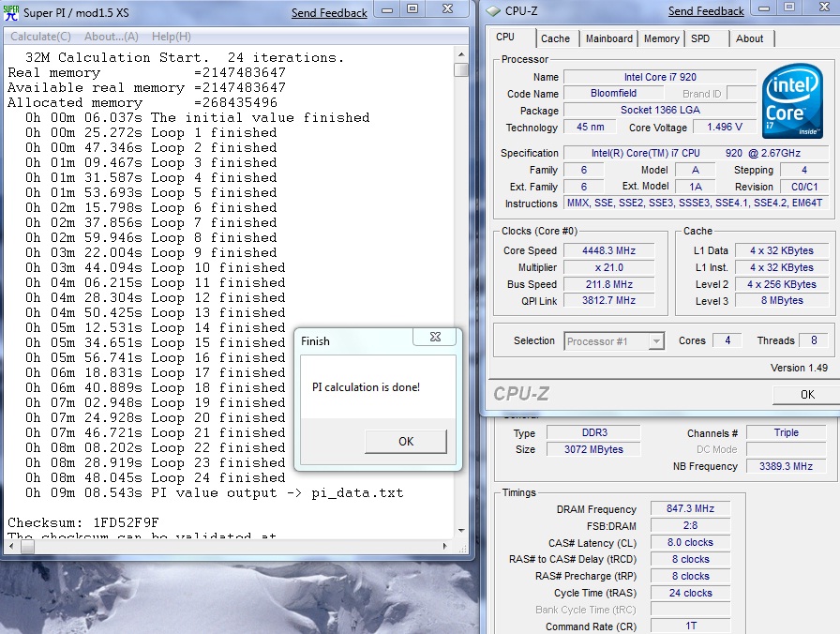This screenshot has width=840, height=634.
Task: Click OK in the Finish dialog
Action: point(406,442)
